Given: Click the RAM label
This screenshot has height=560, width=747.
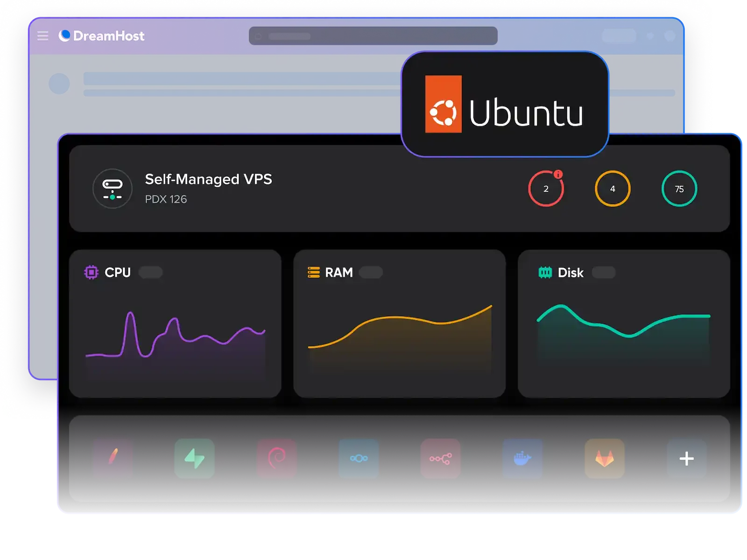Looking at the screenshot, I should 339,272.
